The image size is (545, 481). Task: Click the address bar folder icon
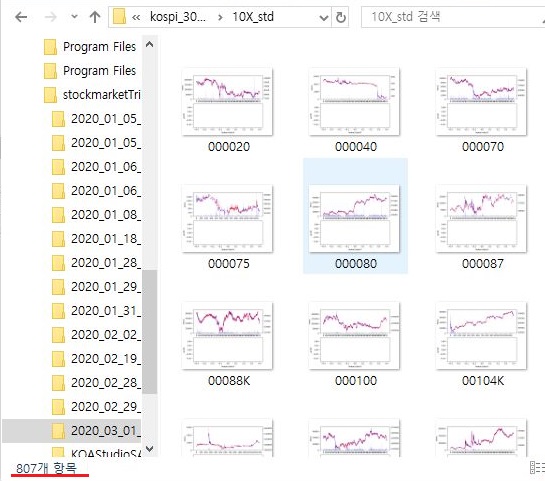pyautogui.click(x=119, y=17)
